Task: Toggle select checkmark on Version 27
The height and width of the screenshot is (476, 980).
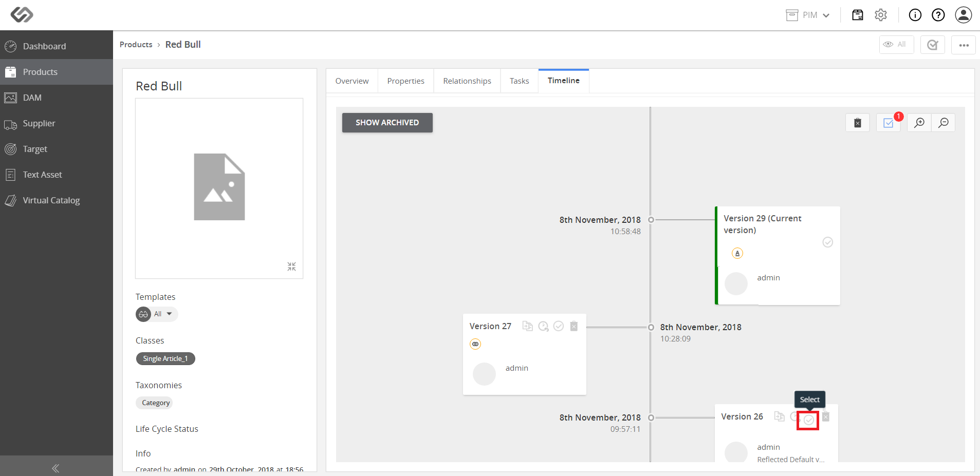Action: [559, 326]
